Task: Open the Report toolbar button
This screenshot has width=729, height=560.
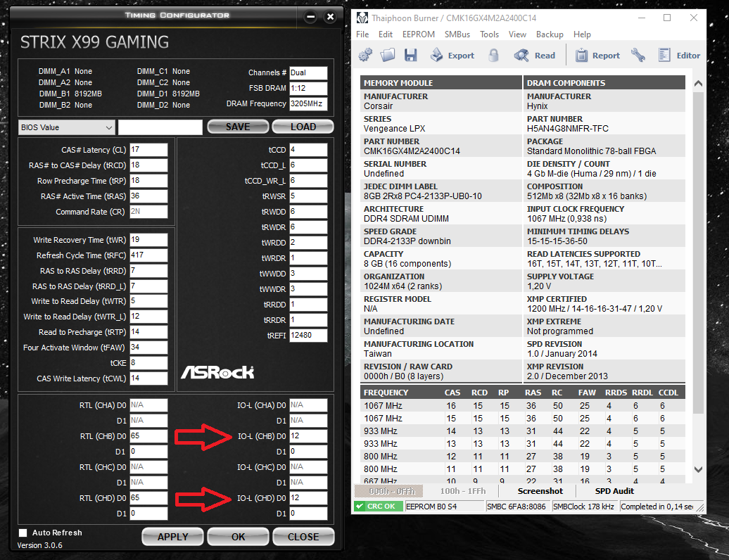Action: tap(598, 56)
